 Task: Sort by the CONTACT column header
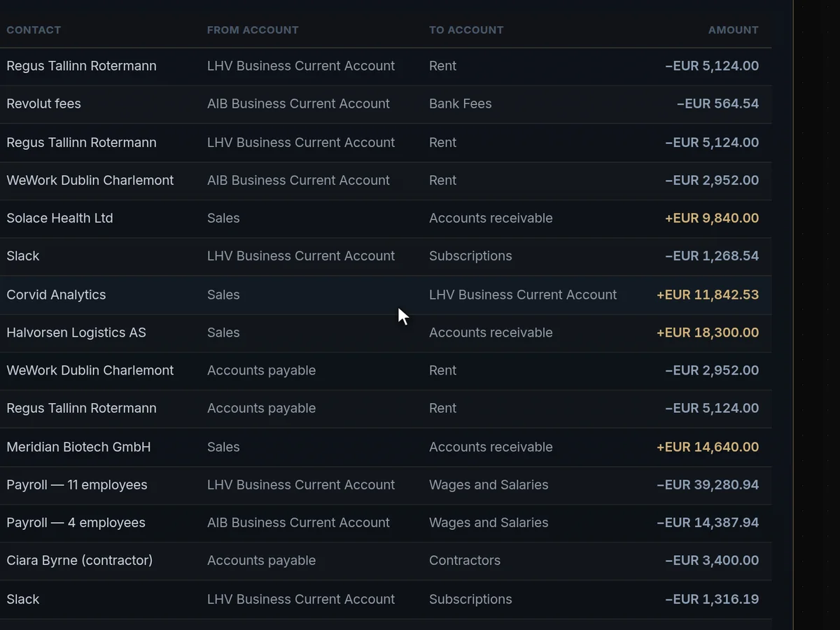point(34,30)
